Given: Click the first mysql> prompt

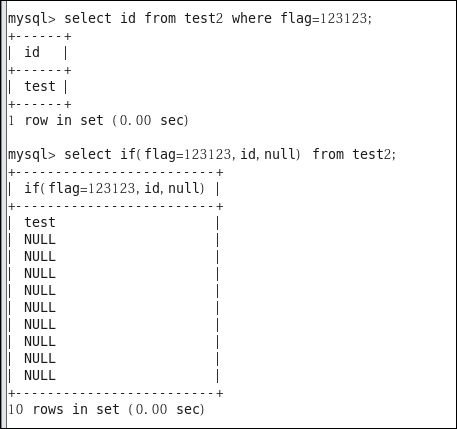Looking at the screenshot, I should (x=32, y=19).
